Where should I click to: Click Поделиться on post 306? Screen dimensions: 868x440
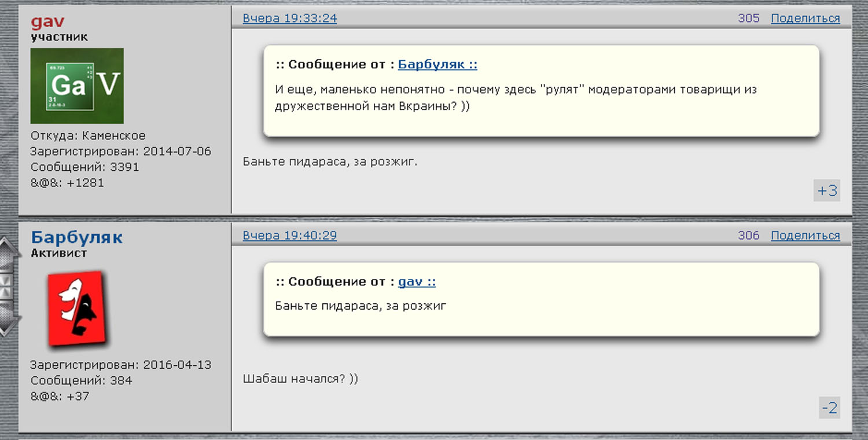806,236
